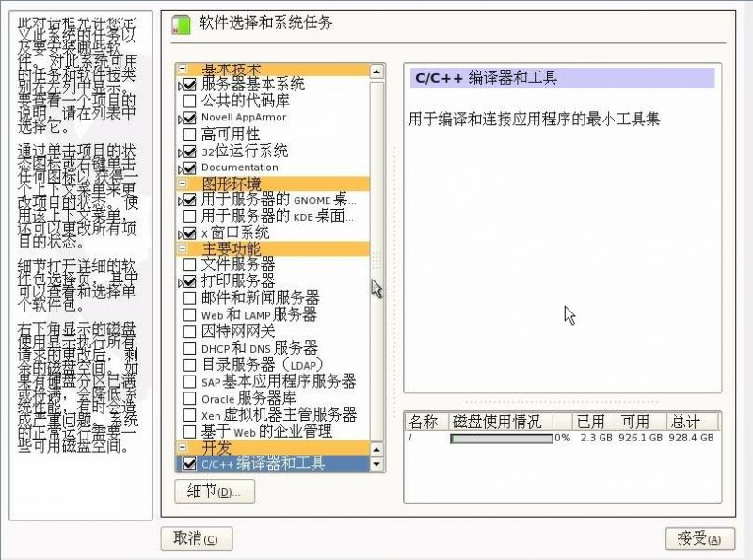Uncheck 服务器基本系统 checkbox
This screenshot has height=560, width=753.
click(x=189, y=85)
